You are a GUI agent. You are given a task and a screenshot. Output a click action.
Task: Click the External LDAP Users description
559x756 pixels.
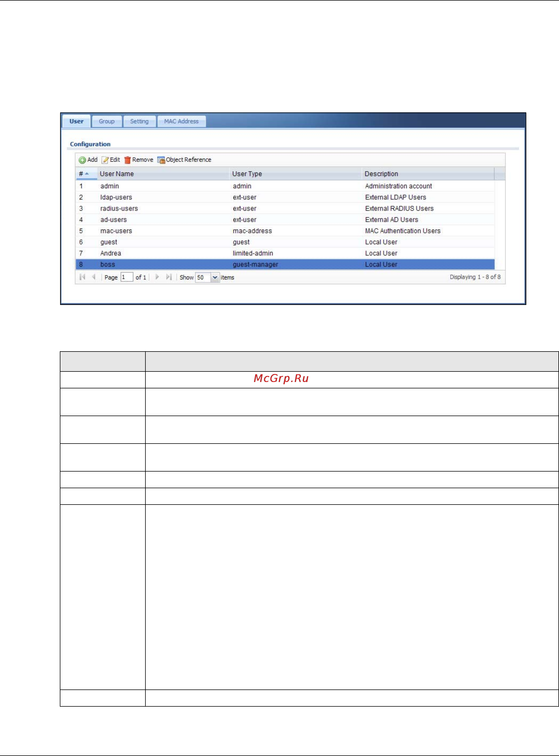[x=396, y=197]
